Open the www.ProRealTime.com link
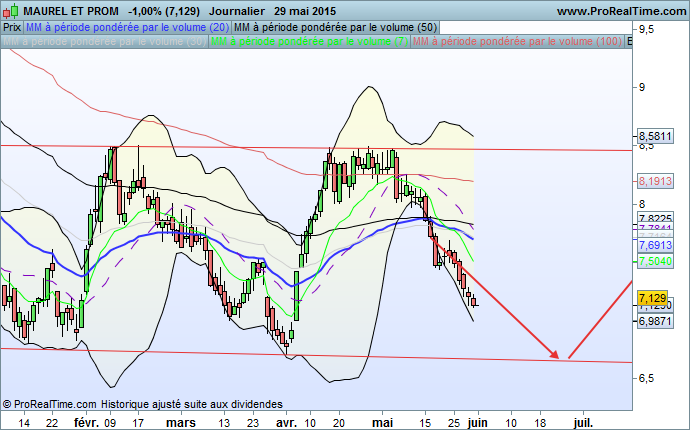 (x=621, y=11)
